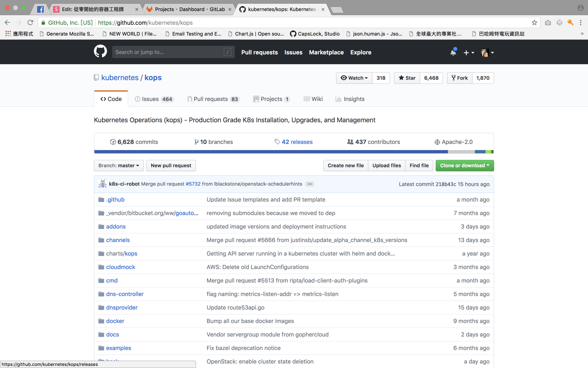Fork the repository
Viewport: 588px width, 368px height.
tap(460, 78)
